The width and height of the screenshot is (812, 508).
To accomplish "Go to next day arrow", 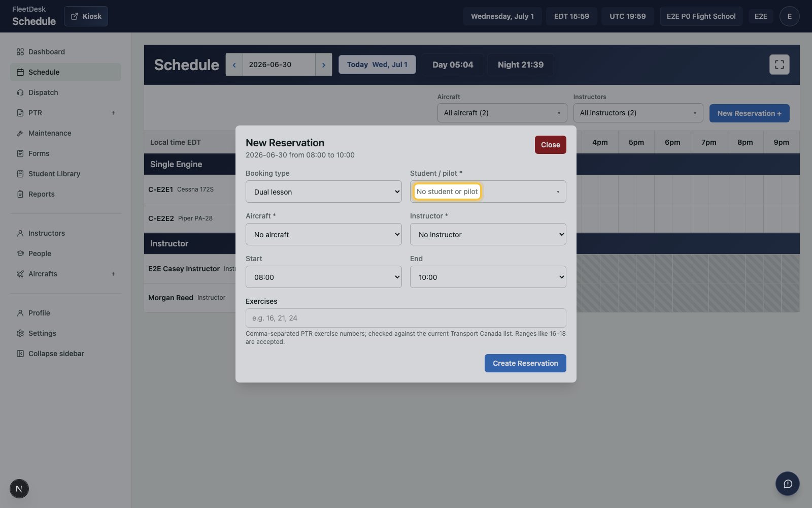I will coord(323,65).
